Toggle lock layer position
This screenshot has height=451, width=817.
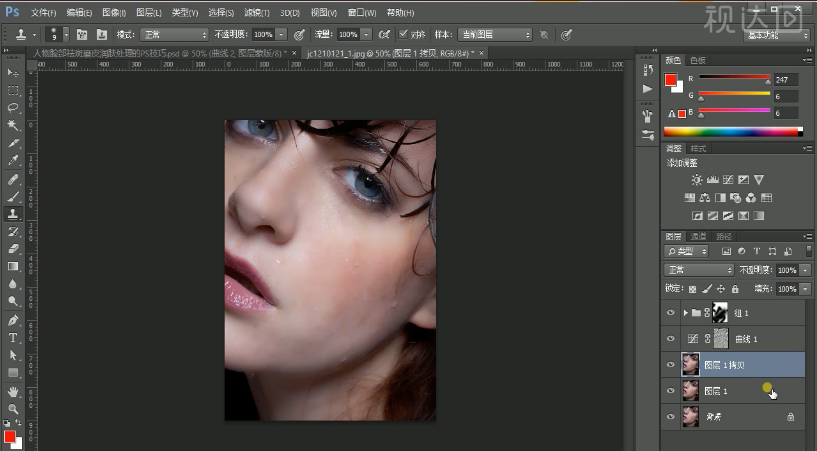(x=721, y=289)
